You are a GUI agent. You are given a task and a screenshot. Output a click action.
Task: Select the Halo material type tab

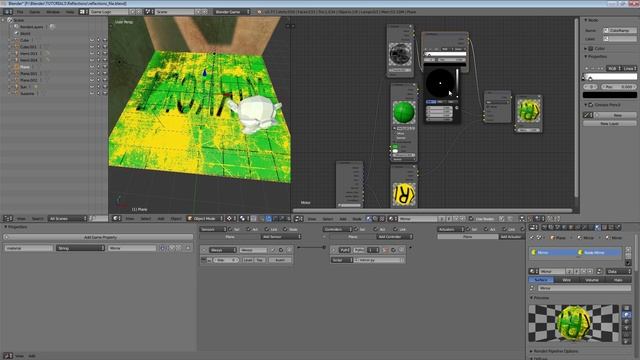click(x=618, y=280)
